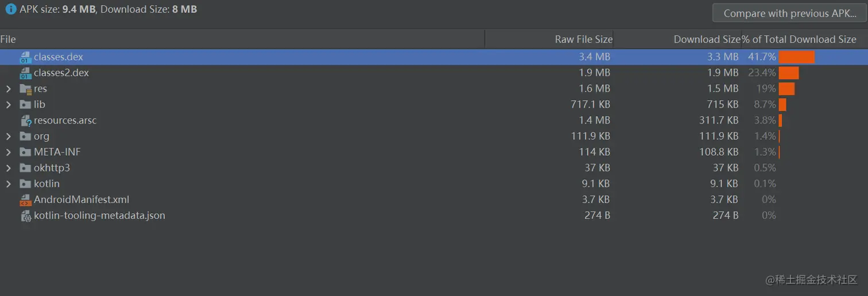Expand the META-INF folder
Viewport: 868px width, 296px height.
[8, 152]
